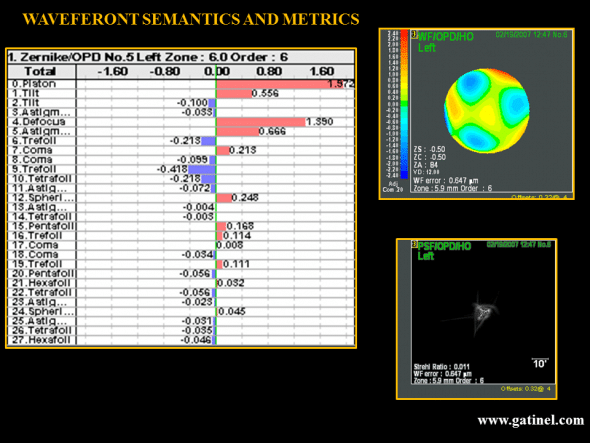Select the '21.Hexafoil' row label

pyautogui.click(x=41, y=283)
